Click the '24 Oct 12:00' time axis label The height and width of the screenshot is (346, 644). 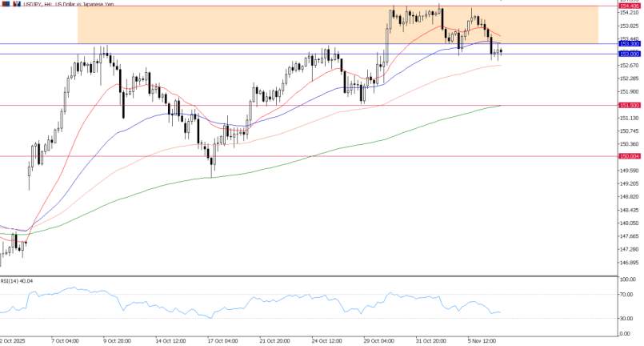[327, 341]
